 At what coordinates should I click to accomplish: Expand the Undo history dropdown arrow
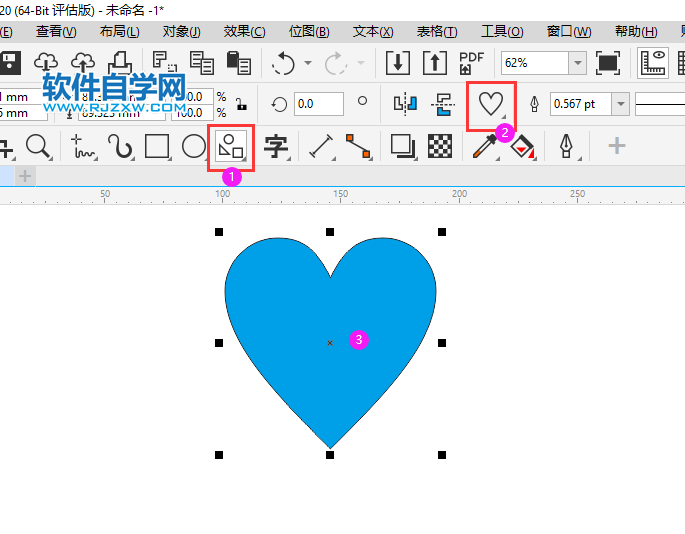308,63
